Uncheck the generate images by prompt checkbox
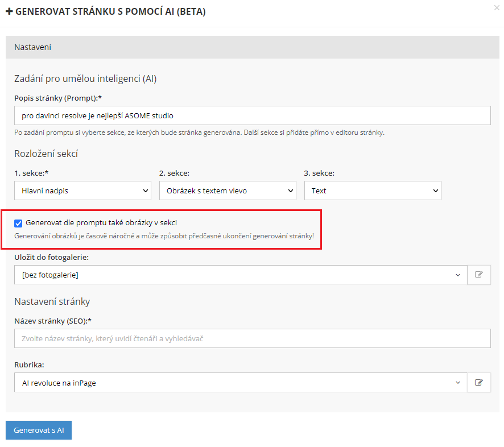 tap(18, 223)
